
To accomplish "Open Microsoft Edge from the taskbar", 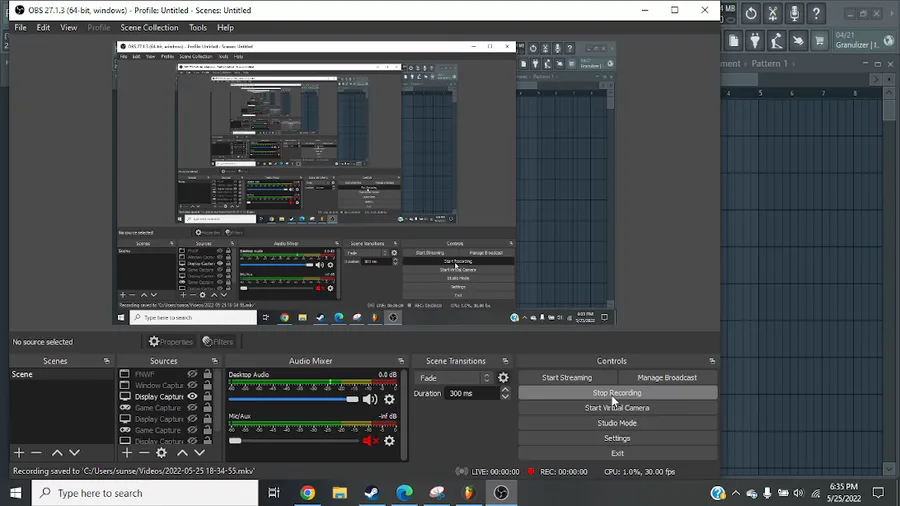I will pyautogui.click(x=405, y=493).
